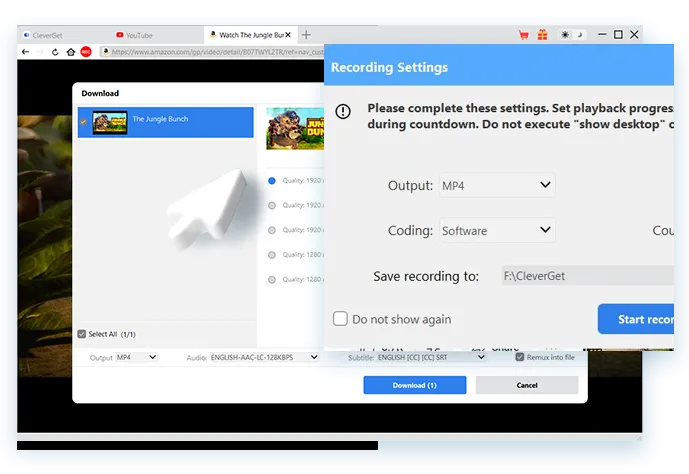The width and height of the screenshot is (689, 474).
Task: Toggle the Select All checkbox
Action: pyautogui.click(x=82, y=334)
